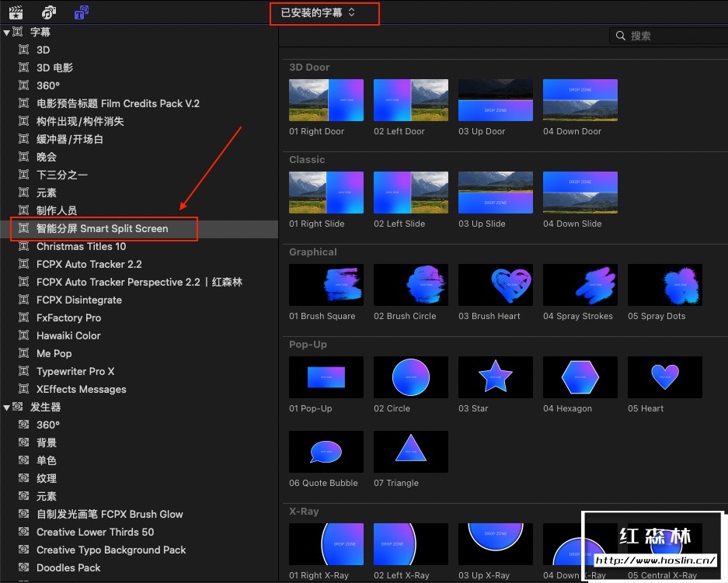This screenshot has width=728, height=583.
Task: Select the 02 Brush Circle thumbnail
Action: coord(411,285)
